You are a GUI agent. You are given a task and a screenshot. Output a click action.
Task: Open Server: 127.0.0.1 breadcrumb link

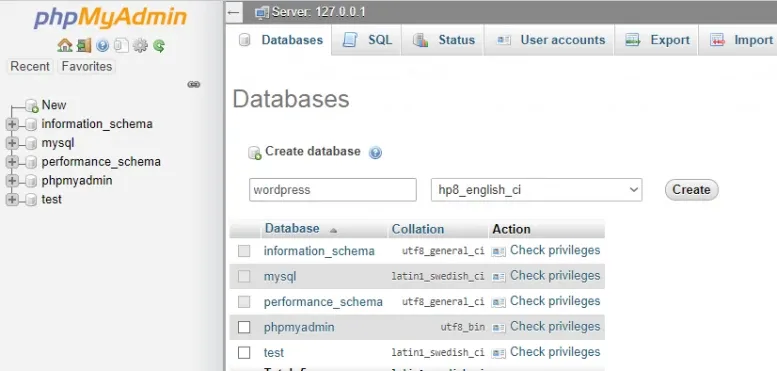319,12
